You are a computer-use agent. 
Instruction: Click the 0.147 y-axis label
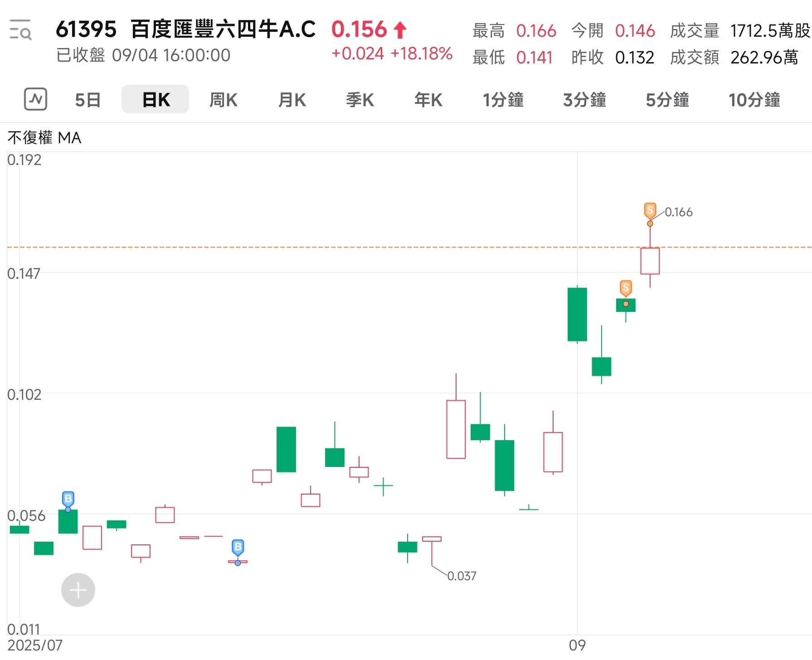coord(24,274)
